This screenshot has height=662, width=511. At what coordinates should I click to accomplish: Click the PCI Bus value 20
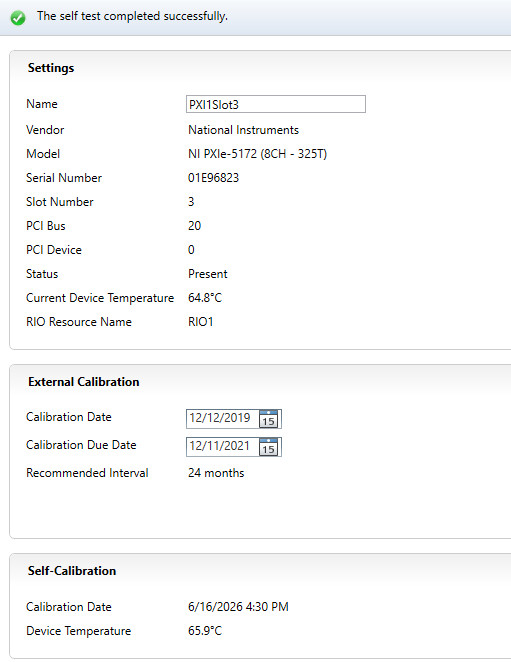click(x=195, y=226)
